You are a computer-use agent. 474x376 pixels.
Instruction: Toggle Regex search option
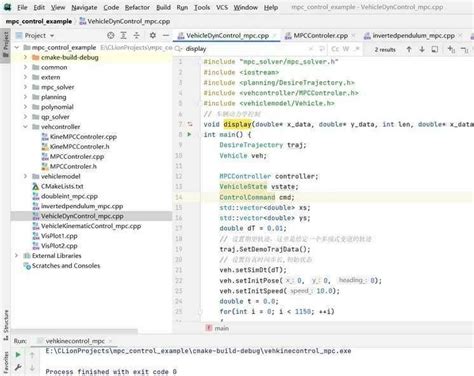357,49
